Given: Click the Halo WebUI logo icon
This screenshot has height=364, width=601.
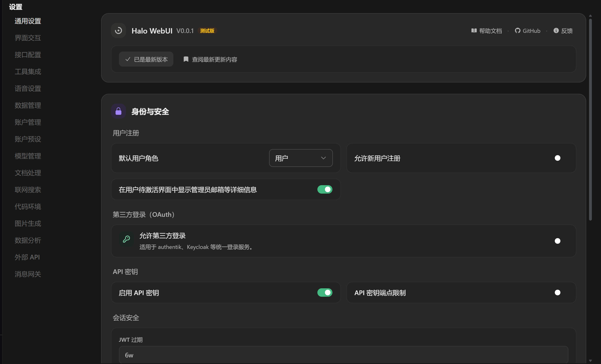Looking at the screenshot, I should (118, 31).
